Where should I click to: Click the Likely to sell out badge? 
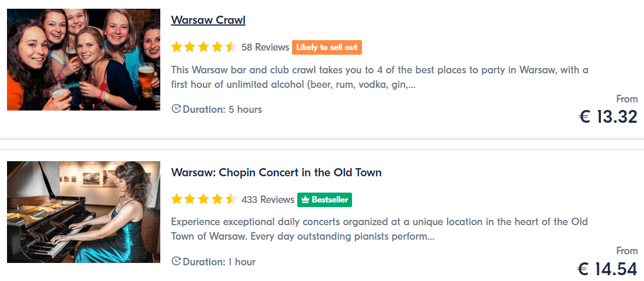327,48
